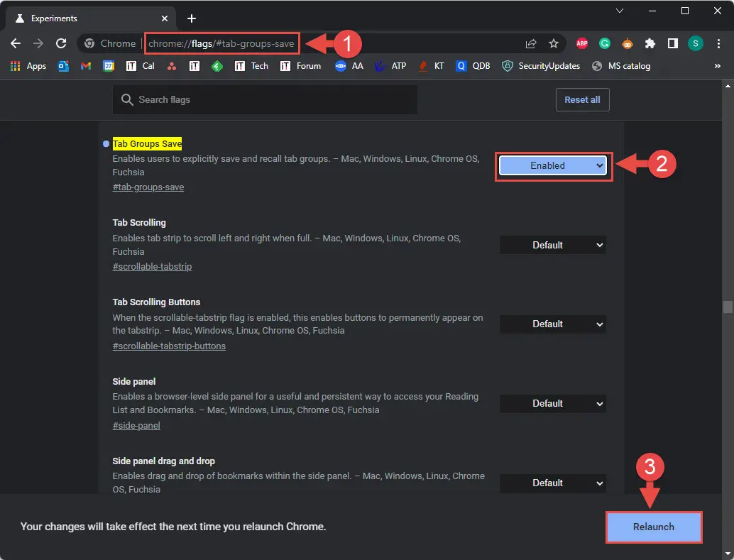Open the bookmark icon left of Cal
The image size is (734, 560).
click(131, 66)
